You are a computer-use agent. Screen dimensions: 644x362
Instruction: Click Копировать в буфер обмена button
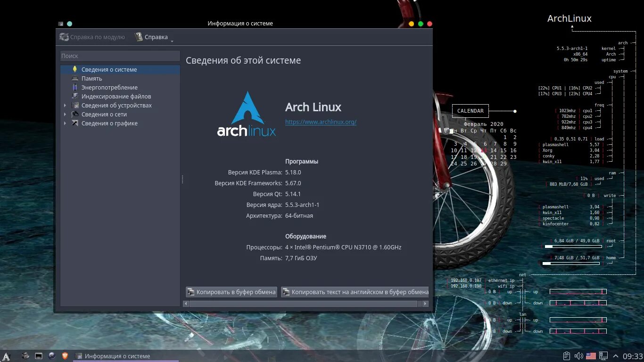231,292
